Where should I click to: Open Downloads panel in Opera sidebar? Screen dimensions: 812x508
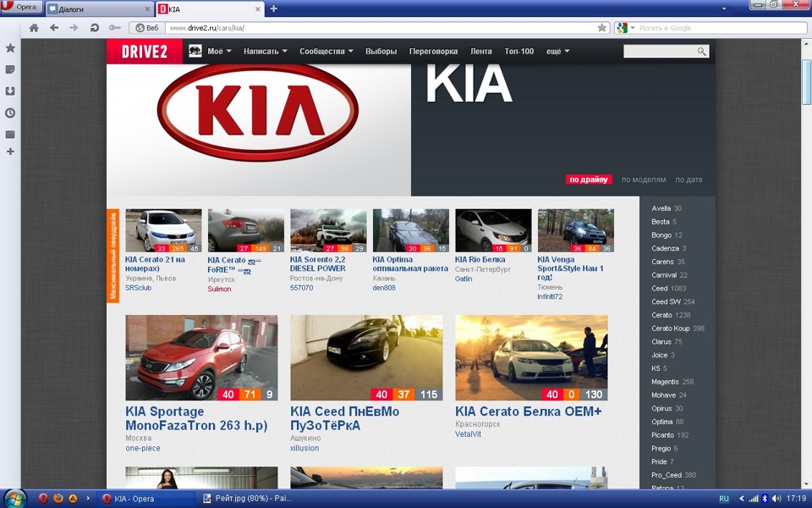[10, 91]
